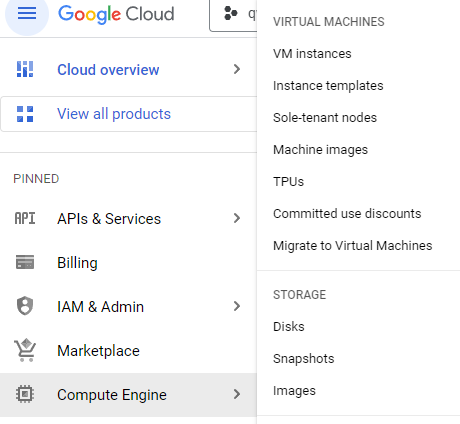Expand the Cloud overview submenu arrow
Viewport: 460px width, 424px height.
237,69
